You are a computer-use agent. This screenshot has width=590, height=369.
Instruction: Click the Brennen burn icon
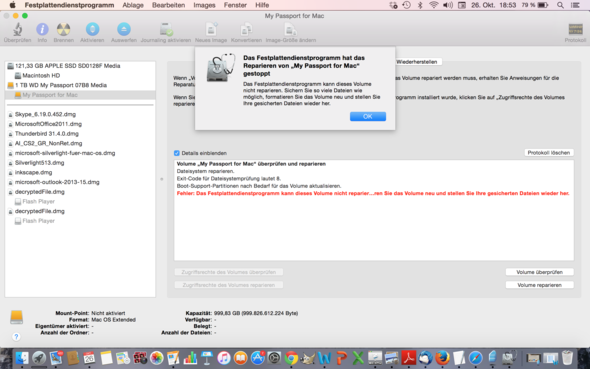point(64,29)
